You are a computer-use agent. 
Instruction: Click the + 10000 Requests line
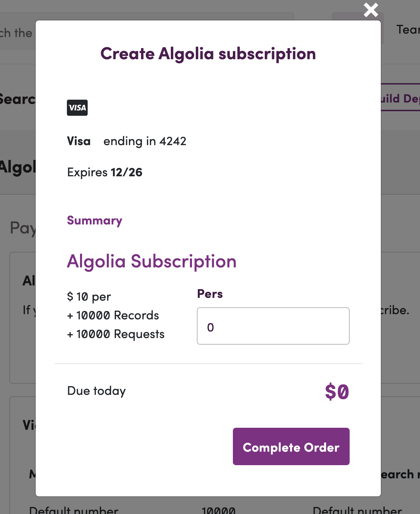click(x=116, y=334)
